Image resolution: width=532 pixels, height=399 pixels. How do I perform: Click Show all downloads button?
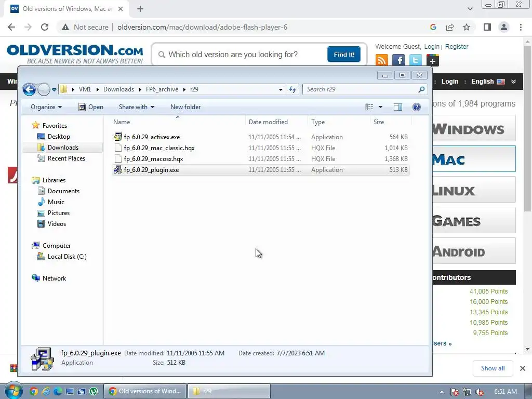[x=493, y=368]
